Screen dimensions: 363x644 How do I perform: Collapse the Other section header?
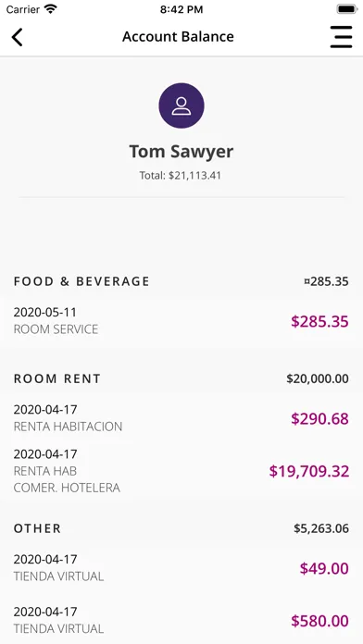181,528
